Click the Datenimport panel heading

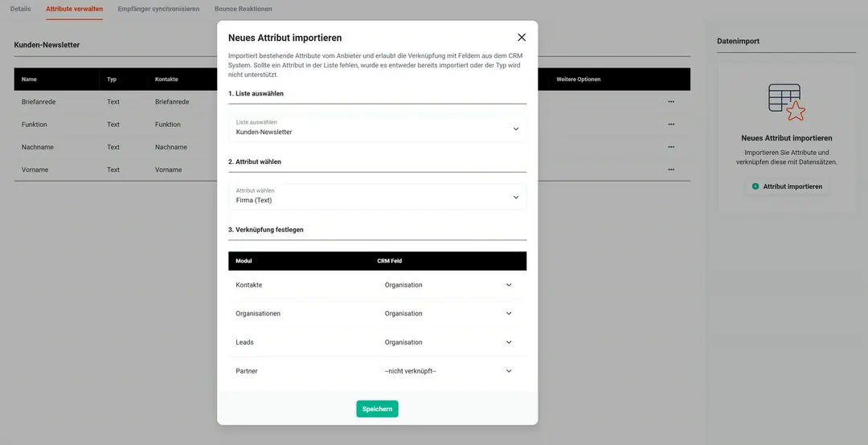click(738, 41)
